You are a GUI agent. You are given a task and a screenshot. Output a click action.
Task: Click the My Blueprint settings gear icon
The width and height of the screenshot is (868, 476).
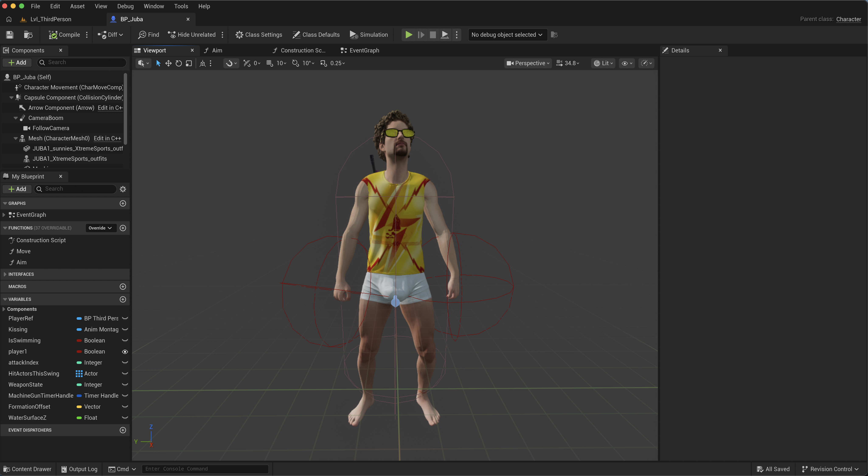point(123,189)
